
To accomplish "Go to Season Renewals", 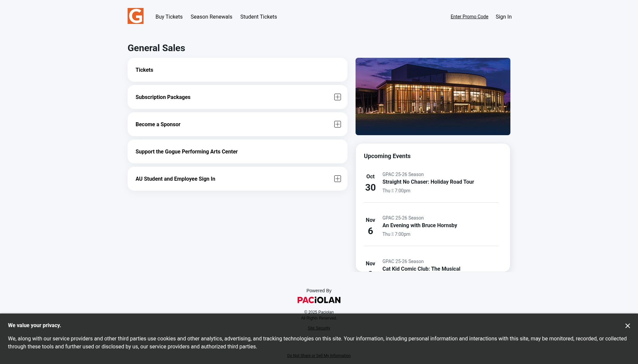I will 211,17.
